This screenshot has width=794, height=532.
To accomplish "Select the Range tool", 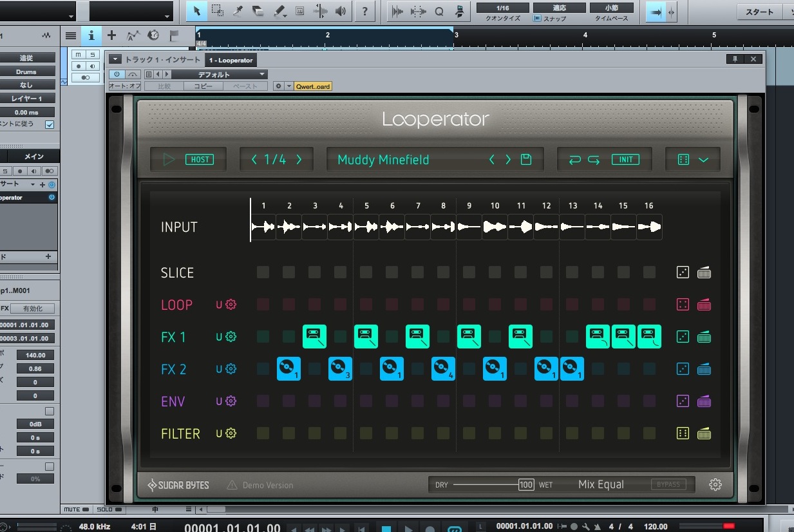I will click(x=218, y=11).
